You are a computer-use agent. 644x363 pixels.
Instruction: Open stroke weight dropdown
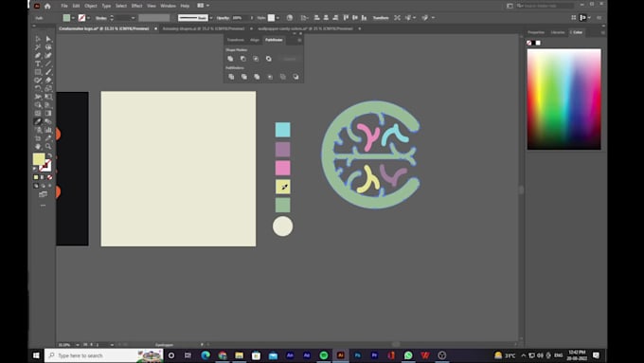(x=133, y=18)
